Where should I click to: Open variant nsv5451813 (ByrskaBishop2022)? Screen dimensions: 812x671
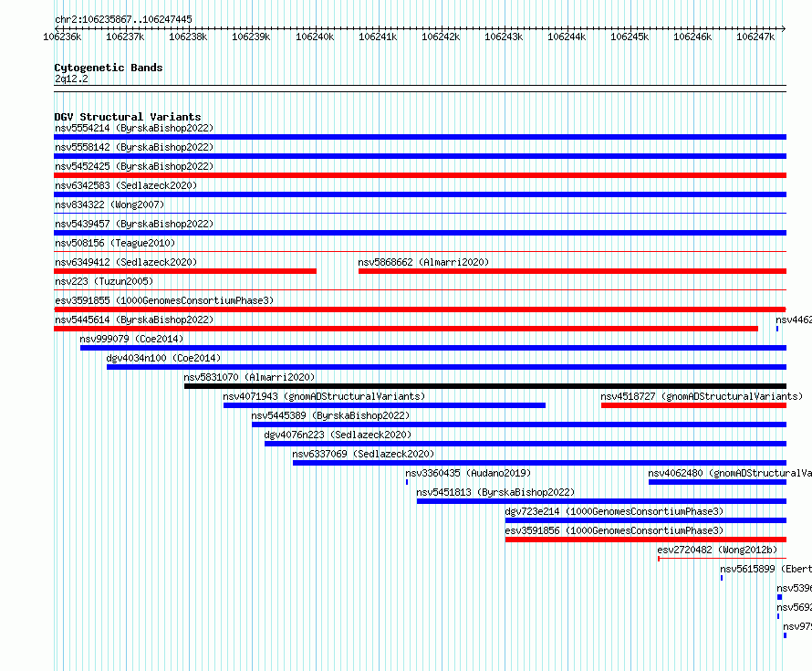[495, 492]
